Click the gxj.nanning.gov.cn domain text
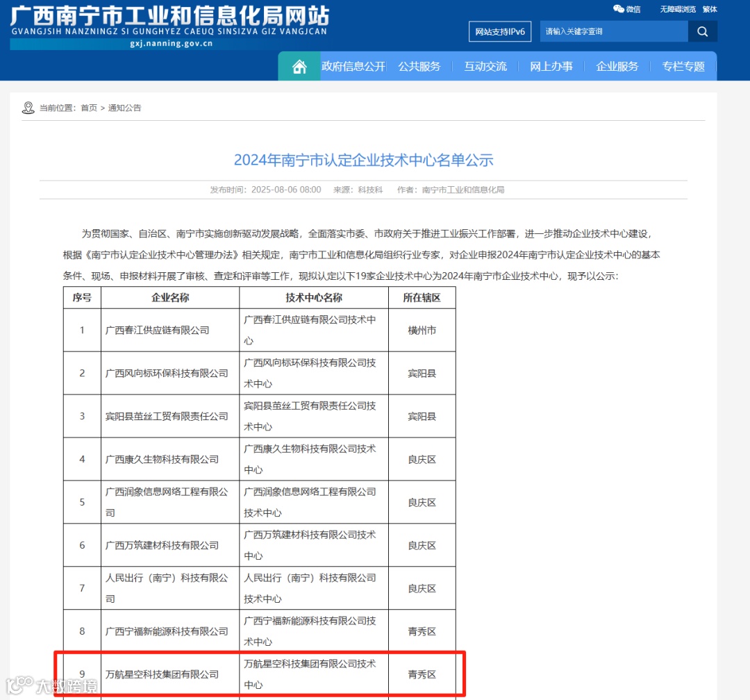This screenshot has height=700, width=750. tap(172, 44)
